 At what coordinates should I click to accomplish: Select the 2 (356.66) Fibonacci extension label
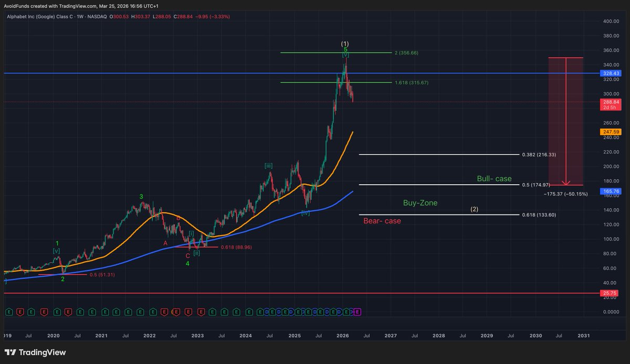407,53
